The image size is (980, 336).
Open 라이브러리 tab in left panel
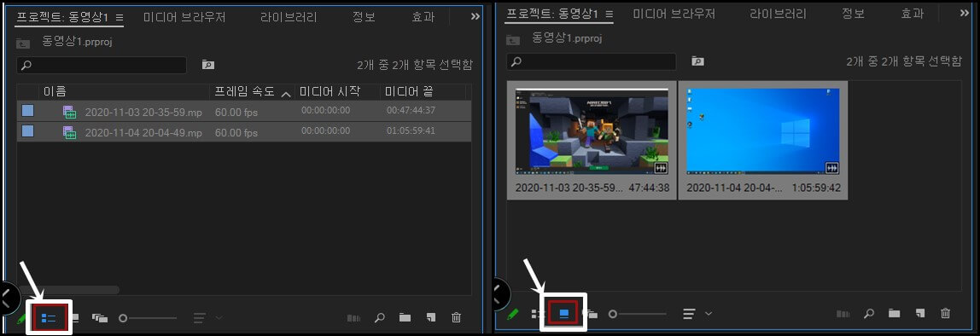[x=289, y=18]
